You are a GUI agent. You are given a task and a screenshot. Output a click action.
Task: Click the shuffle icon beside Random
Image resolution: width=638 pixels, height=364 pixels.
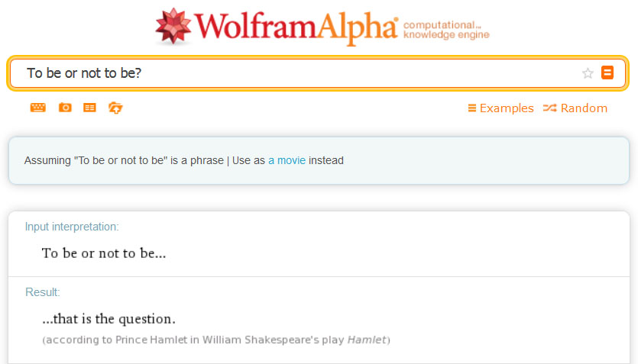(x=549, y=108)
